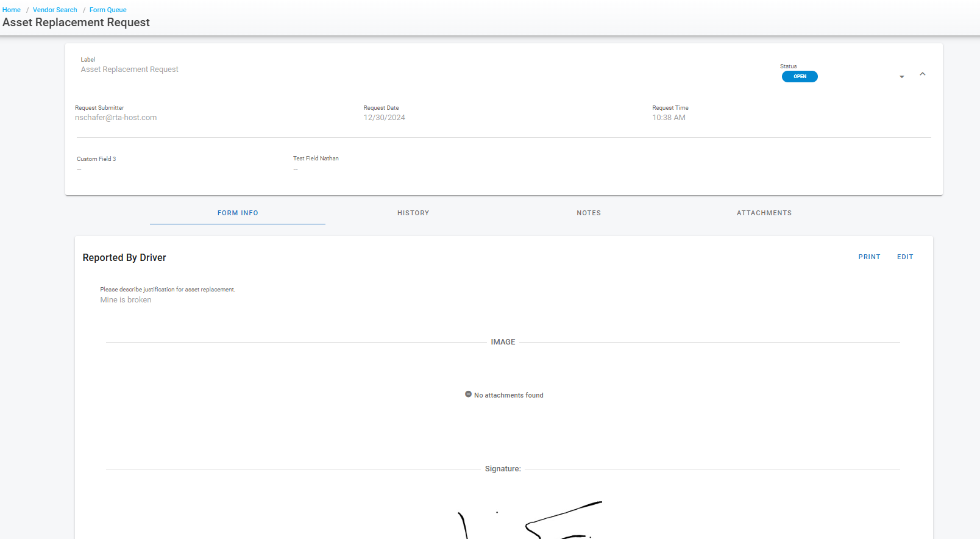Click the Print button

click(869, 257)
